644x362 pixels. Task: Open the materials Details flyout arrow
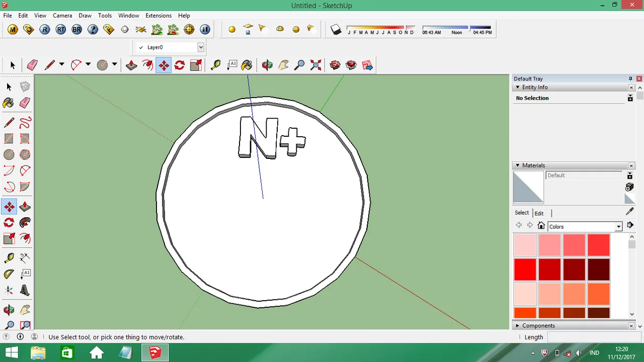pyautogui.click(x=630, y=225)
